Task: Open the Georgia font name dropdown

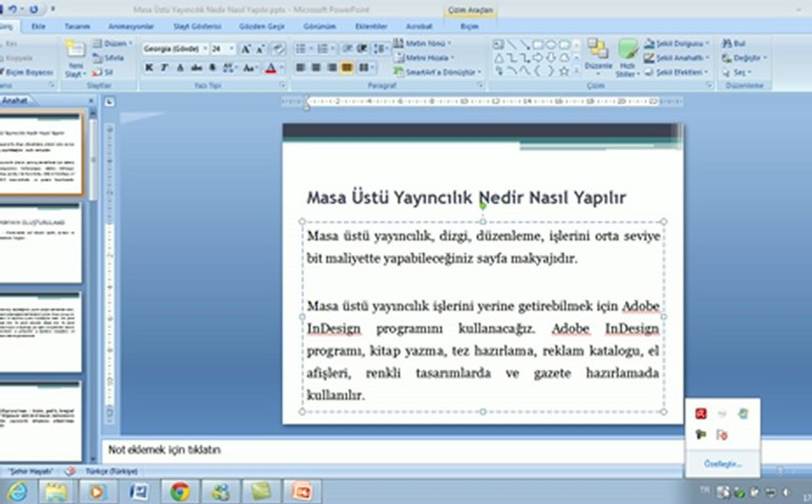Action: [x=205, y=49]
